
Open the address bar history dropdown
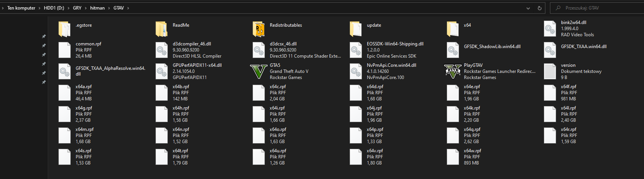tap(528, 8)
